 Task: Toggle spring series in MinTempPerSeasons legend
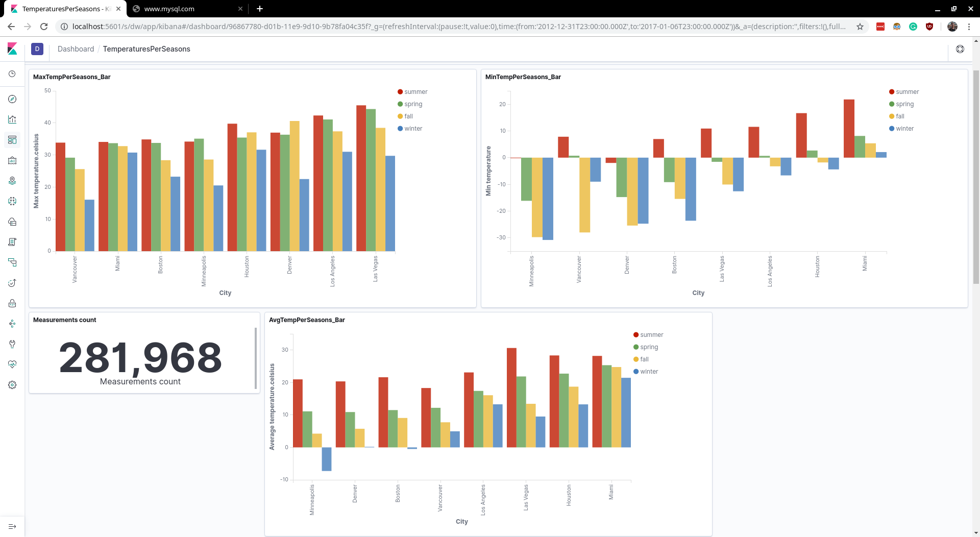point(901,104)
